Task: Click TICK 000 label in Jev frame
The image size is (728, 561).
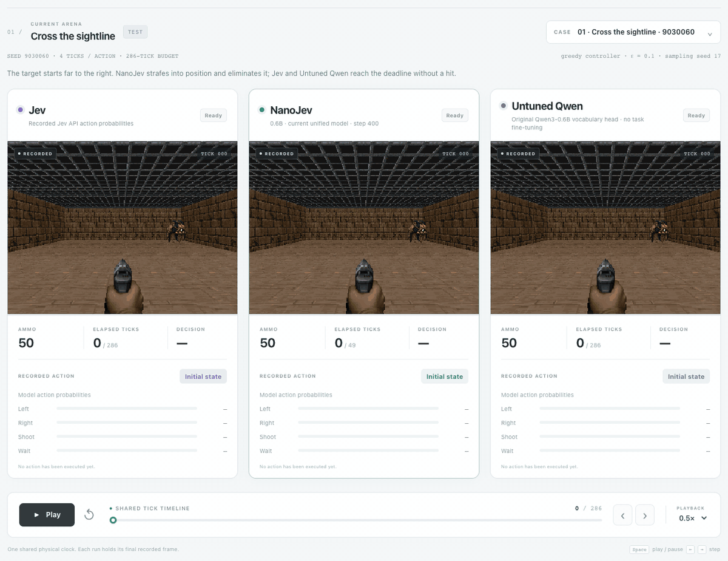Action: (214, 154)
